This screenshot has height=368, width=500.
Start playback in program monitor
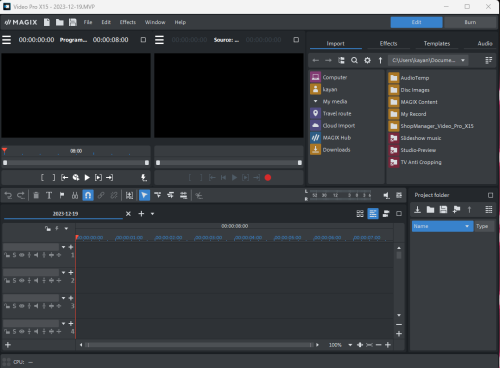tap(87, 178)
